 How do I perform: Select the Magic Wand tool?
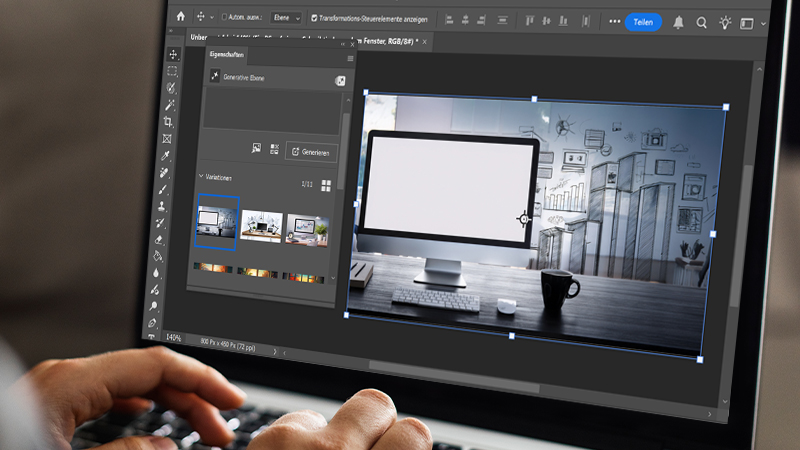click(170, 104)
